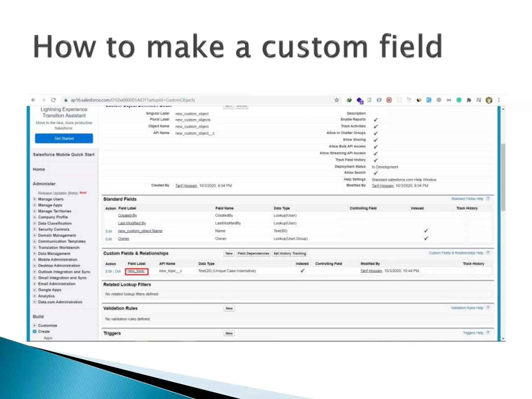
Task: Toggle Track History checkbox for Owner field
Action: (x=467, y=239)
